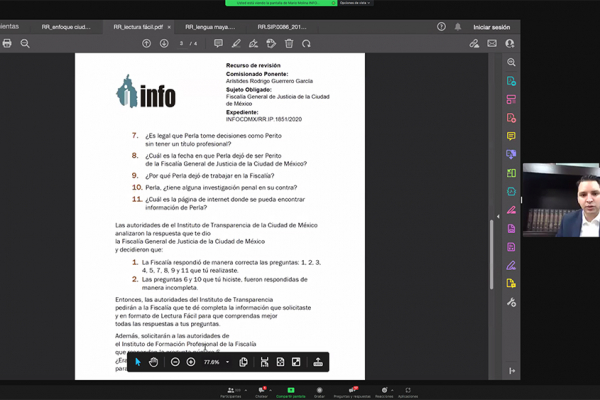Image resolution: width=600 pixels, height=400 pixels.
Task: Expand the arrow next to Reacciones
Action: [392, 390]
